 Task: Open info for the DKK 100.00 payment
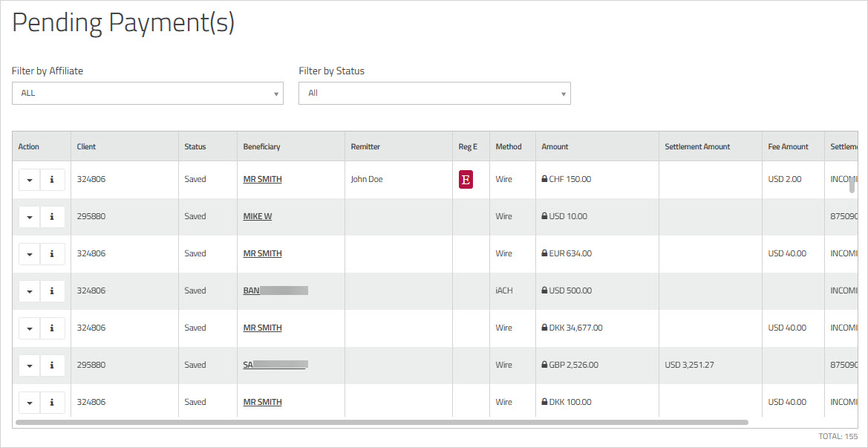click(x=52, y=402)
